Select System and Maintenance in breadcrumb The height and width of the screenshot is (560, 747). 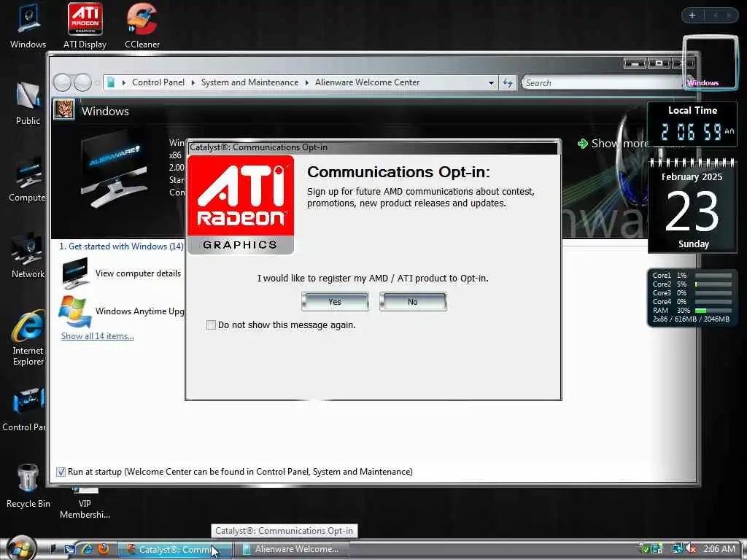click(x=249, y=82)
